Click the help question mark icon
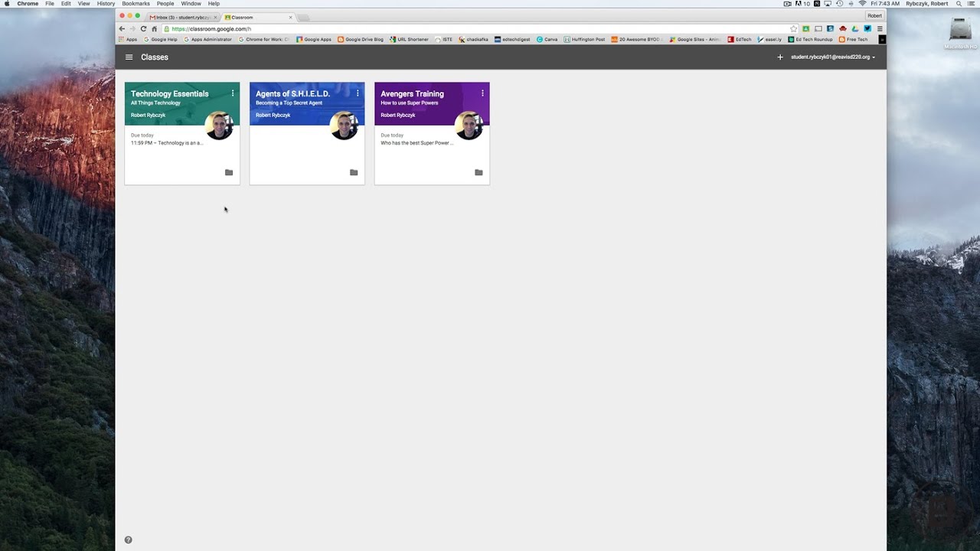 click(x=128, y=540)
